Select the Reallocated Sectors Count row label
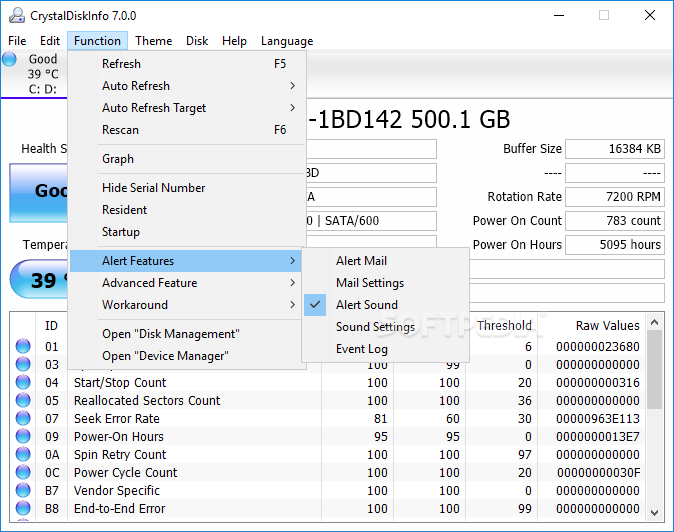 147,401
